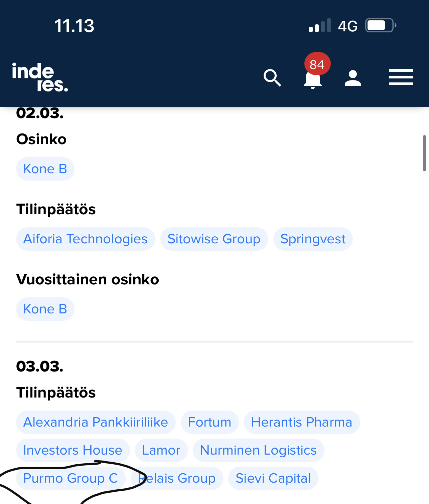The image size is (429, 504).
Task: Open the Springvest link
Action: [x=313, y=239]
